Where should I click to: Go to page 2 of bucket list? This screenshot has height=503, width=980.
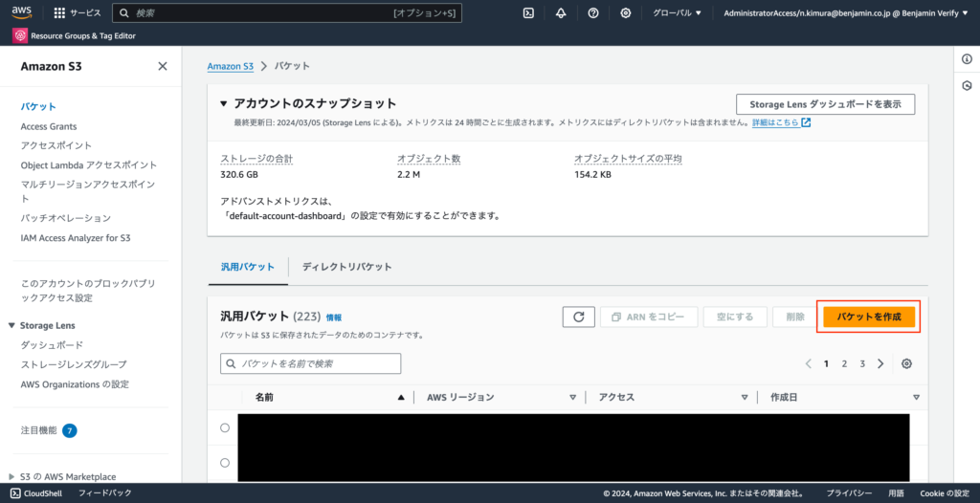point(844,363)
